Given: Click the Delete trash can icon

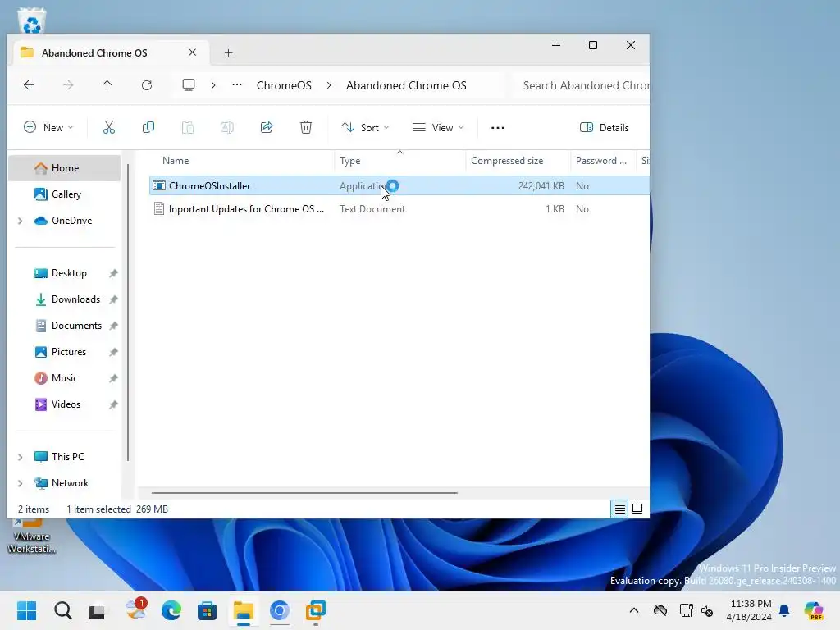Looking at the screenshot, I should (306, 127).
